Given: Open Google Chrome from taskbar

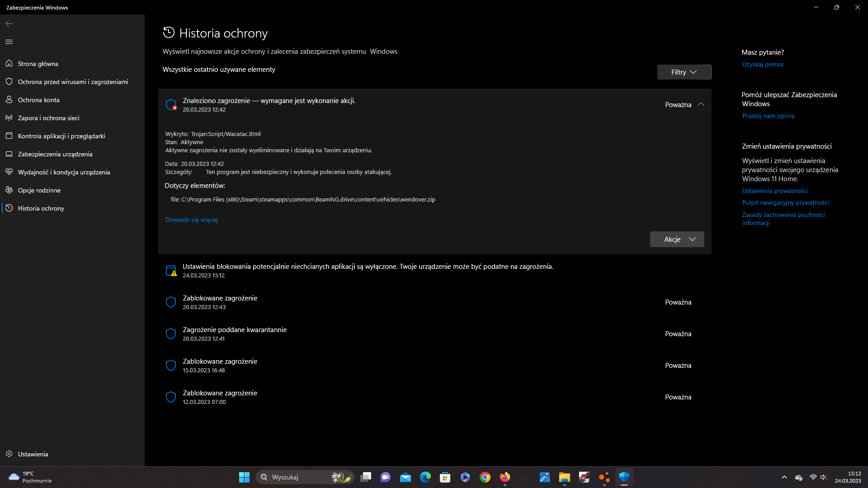Looking at the screenshot, I should point(485,477).
